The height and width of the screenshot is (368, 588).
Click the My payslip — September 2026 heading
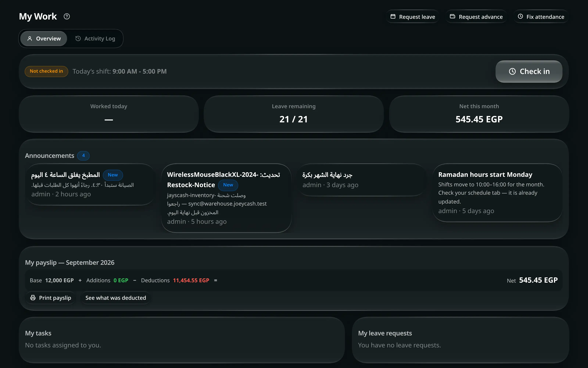(70, 262)
